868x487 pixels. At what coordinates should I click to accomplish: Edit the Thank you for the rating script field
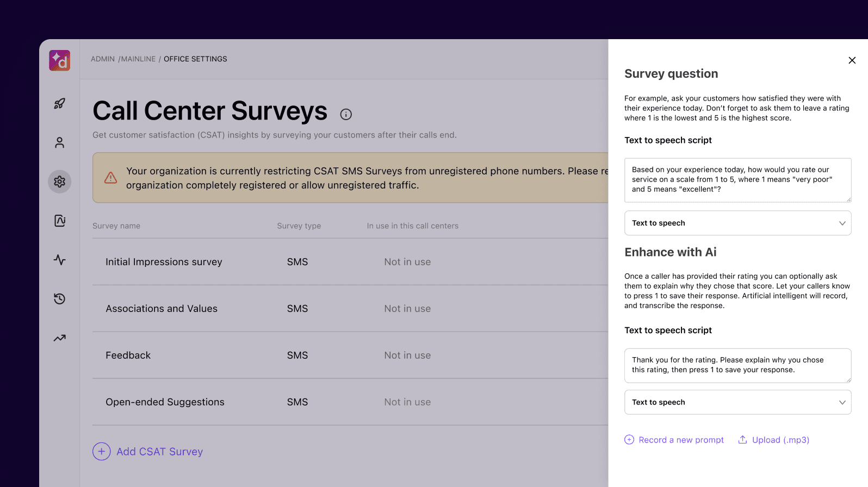tap(737, 365)
